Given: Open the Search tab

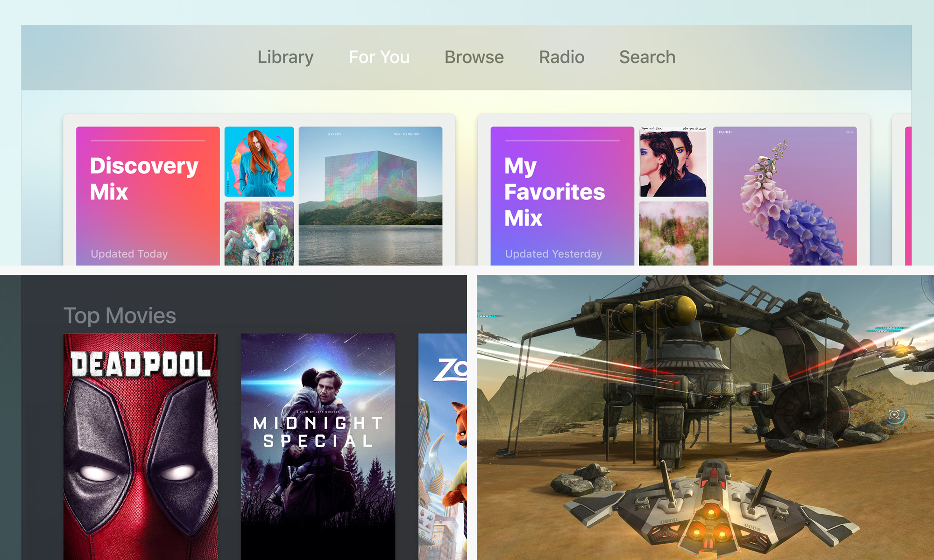Looking at the screenshot, I should pos(647,57).
